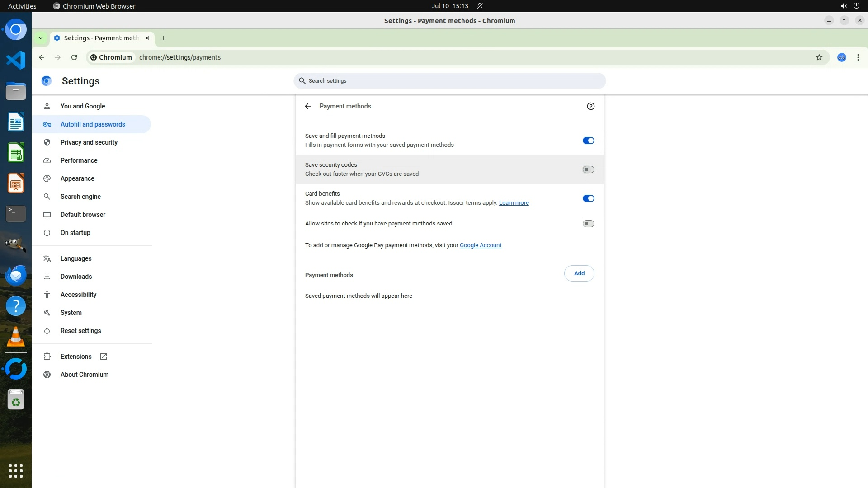Click the help question mark icon
Image resolution: width=868 pixels, height=488 pixels.
pos(590,106)
